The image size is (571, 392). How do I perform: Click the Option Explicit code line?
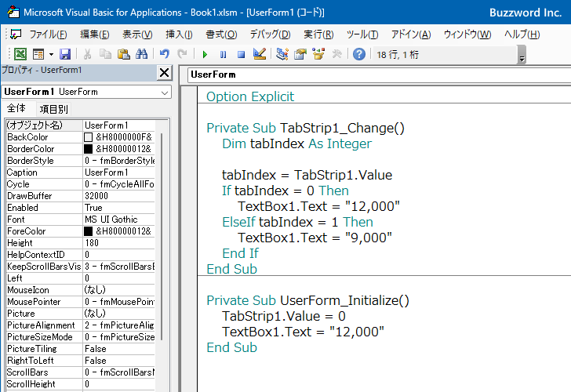(250, 96)
